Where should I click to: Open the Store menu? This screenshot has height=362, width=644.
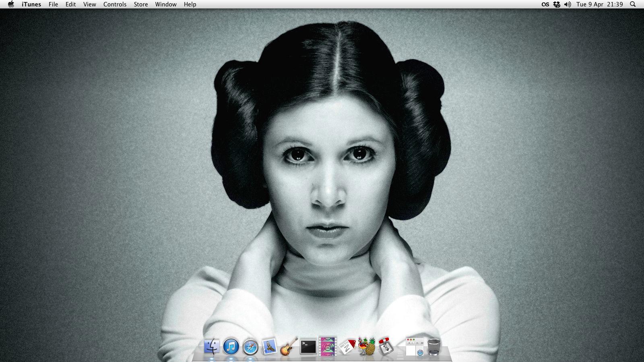(x=141, y=4)
